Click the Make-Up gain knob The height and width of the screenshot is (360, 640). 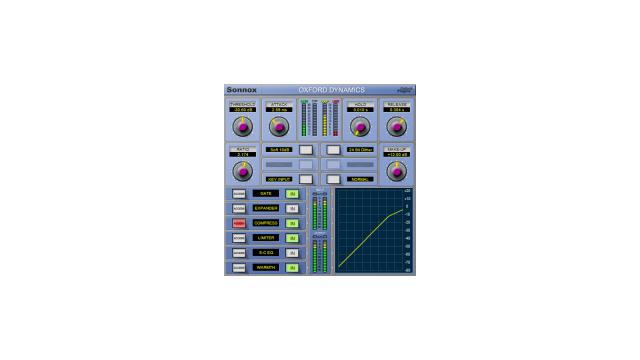[397, 171]
